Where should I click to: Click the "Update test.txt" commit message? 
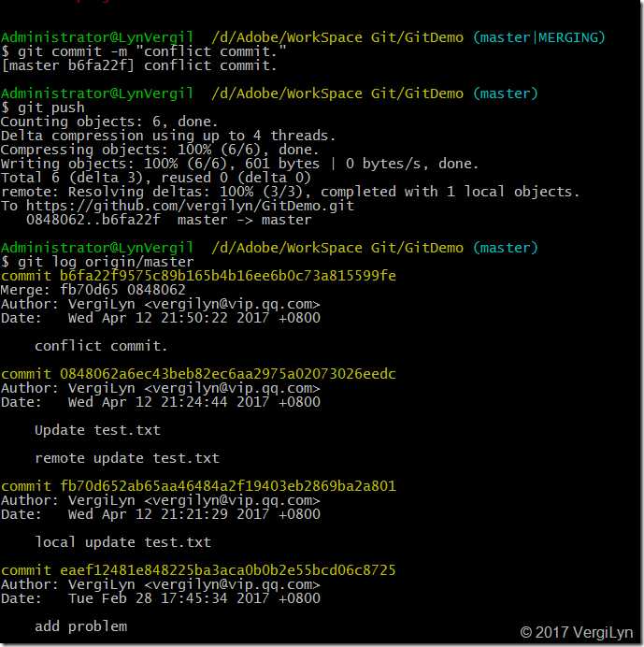point(97,430)
